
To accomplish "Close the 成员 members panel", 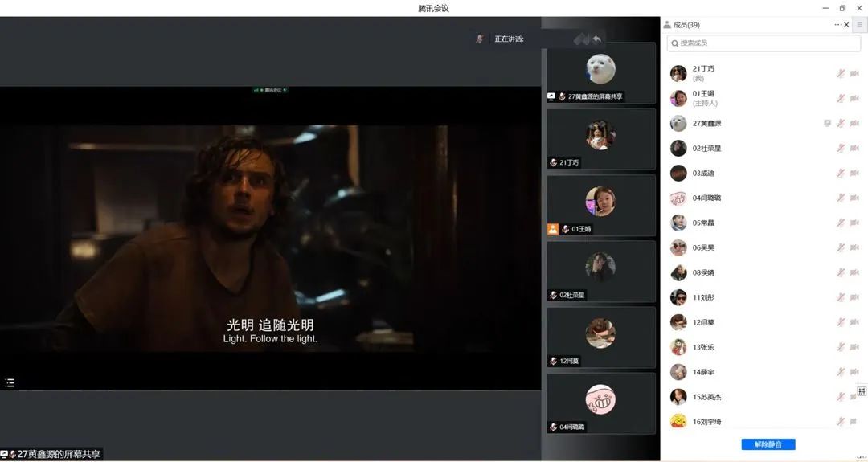I will [846, 25].
